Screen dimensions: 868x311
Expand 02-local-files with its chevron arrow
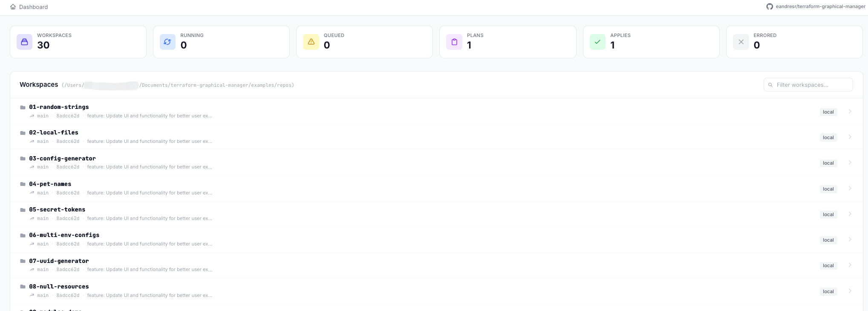pos(850,137)
